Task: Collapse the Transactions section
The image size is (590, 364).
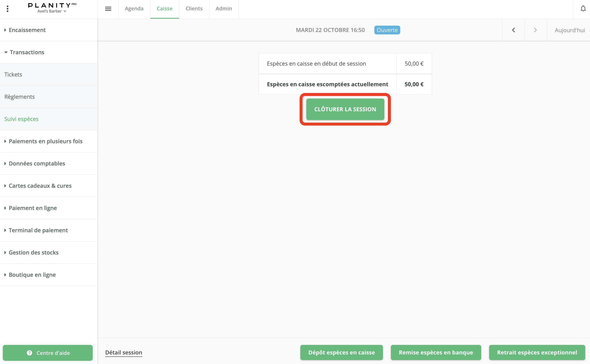Action: click(x=27, y=52)
